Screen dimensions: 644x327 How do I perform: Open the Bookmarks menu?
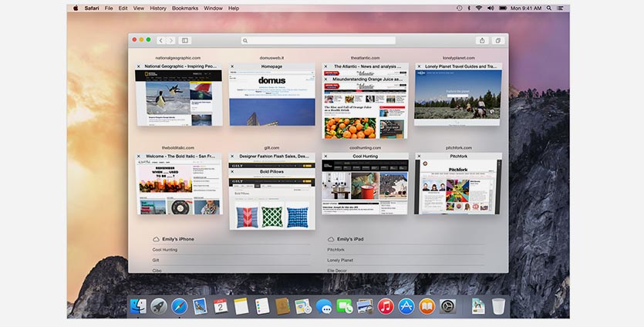pyautogui.click(x=184, y=8)
